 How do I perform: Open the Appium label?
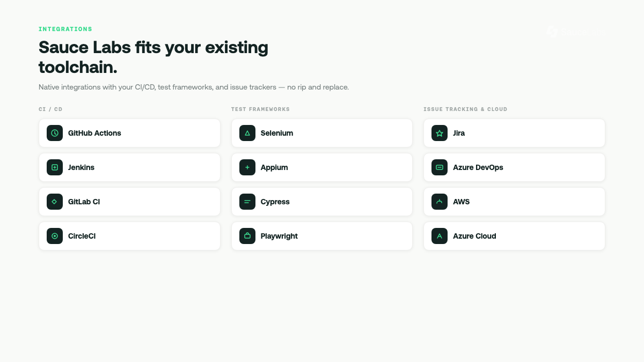pyautogui.click(x=274, y=167)
